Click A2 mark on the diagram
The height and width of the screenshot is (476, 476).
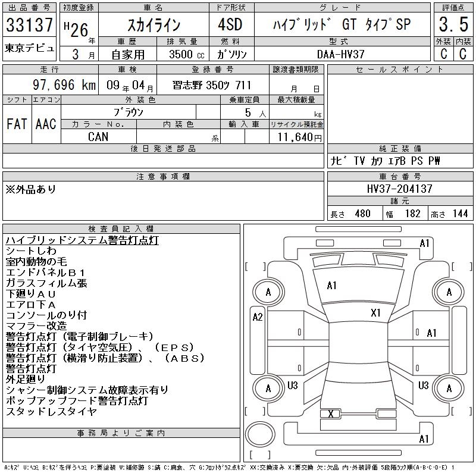[258, 317]
